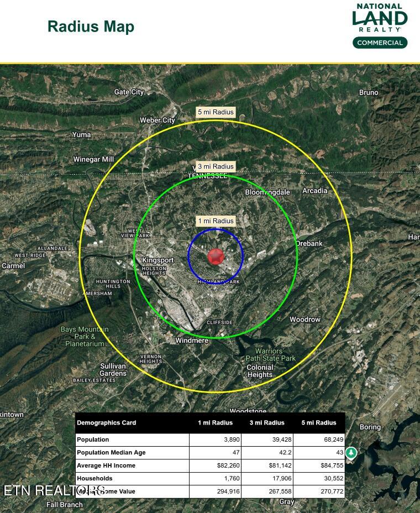Click the ETN REALTORS watermark
The width and height of the screenshot is (420, 513).
pos(54,490)
